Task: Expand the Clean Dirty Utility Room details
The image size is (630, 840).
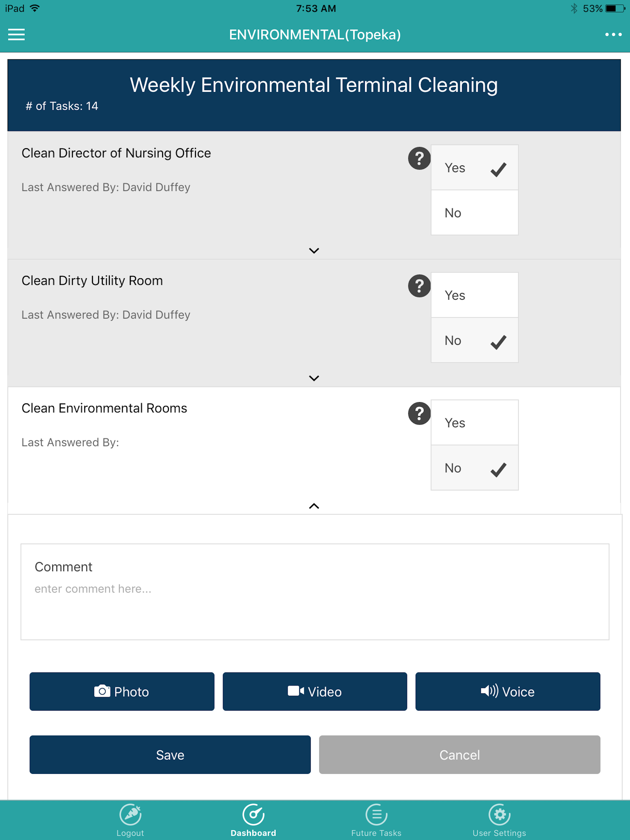Action: point(314,378)
